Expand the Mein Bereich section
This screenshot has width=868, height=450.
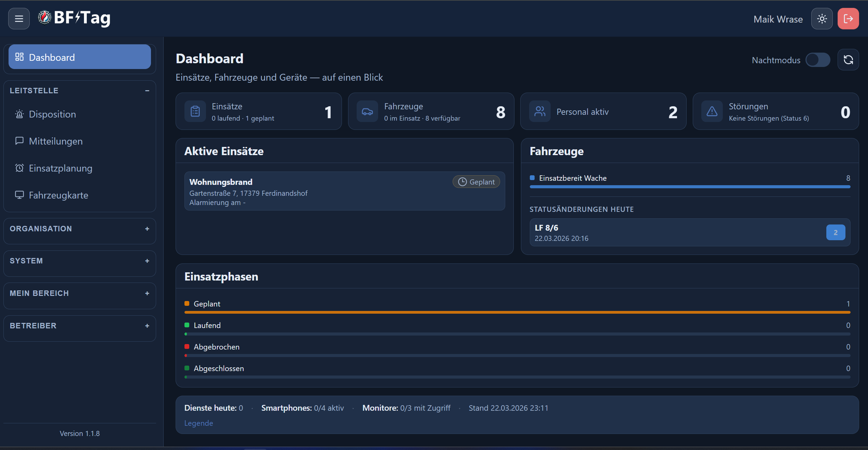click(147, 293)
